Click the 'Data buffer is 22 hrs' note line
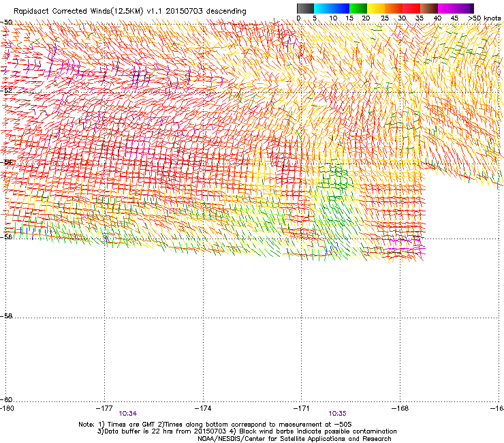This screenshot has width=504, height=443. (x=162, y=431)
